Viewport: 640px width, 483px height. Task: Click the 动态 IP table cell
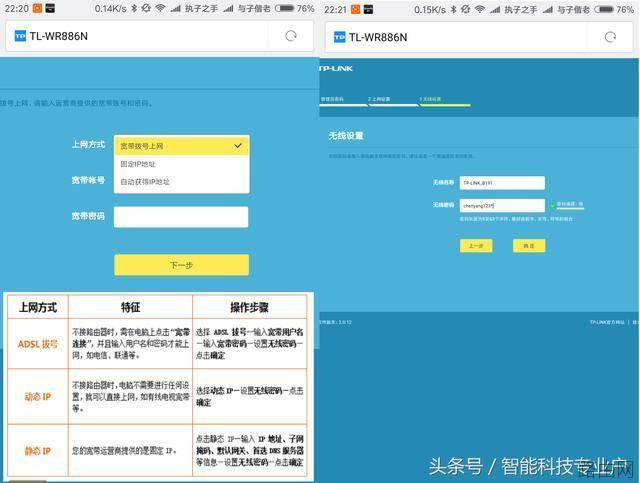38,396
